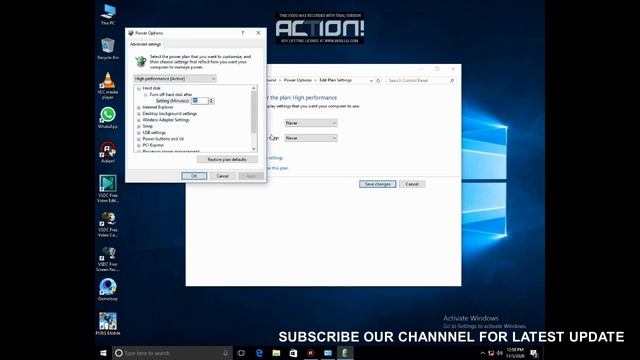Click the taskbar search box
Screen dimensions: 640x360
click(x=172, y=353)
